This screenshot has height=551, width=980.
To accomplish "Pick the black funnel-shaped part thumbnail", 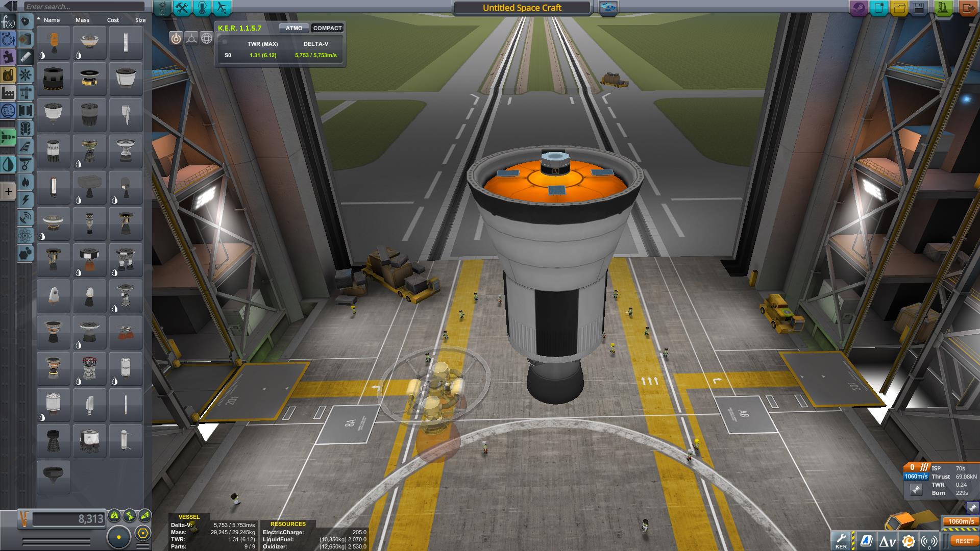I will (54, 477).
